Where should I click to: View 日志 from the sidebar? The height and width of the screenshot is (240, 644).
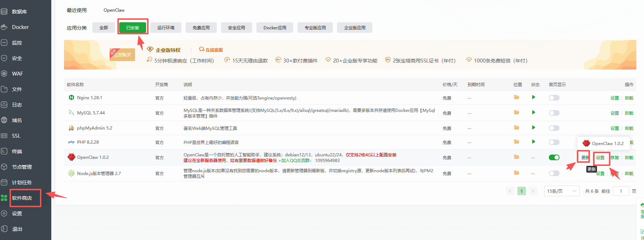coord(17,105)
